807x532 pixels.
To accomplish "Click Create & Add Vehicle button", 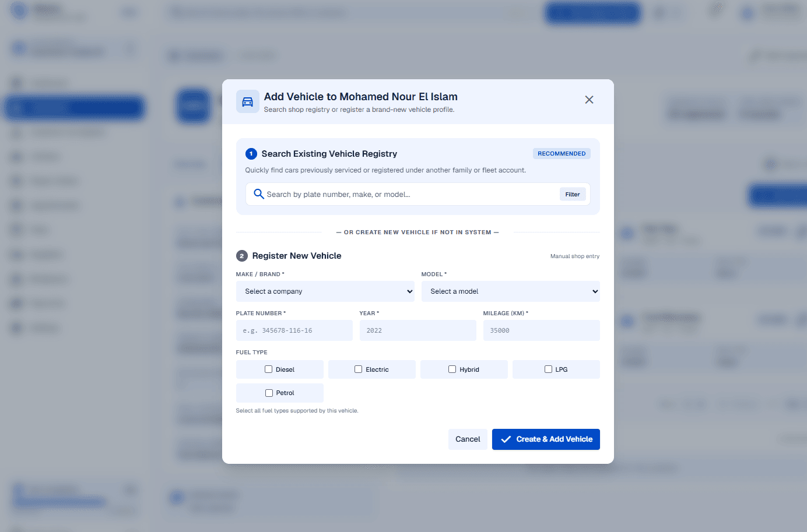I will [x=546, y=439].
